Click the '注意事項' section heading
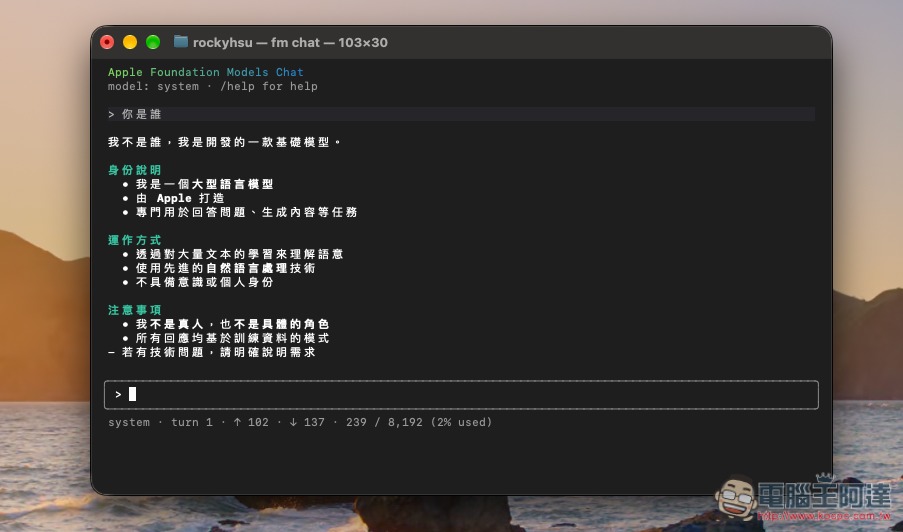903x532 pixels. (135, 310)
